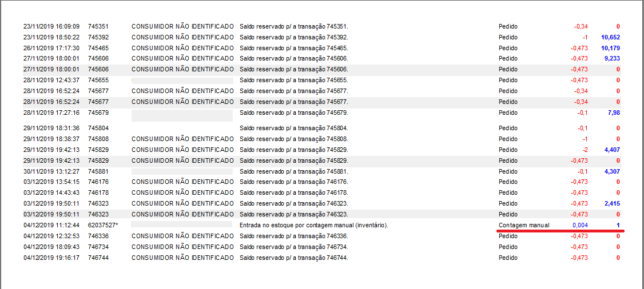The image size is (644, 289).
Task: Click inventory entry description text
Action: tap(314, 225)
